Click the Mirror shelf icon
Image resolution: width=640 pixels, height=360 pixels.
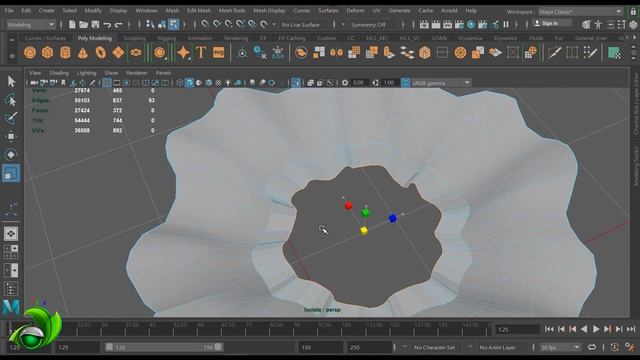(336, 53)
